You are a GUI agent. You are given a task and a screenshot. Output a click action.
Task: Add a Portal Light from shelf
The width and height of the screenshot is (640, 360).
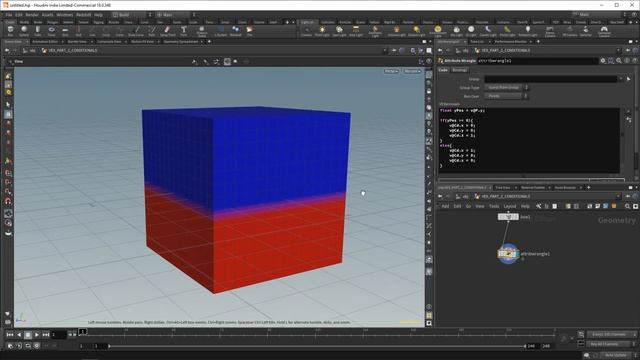pos(507,31)
